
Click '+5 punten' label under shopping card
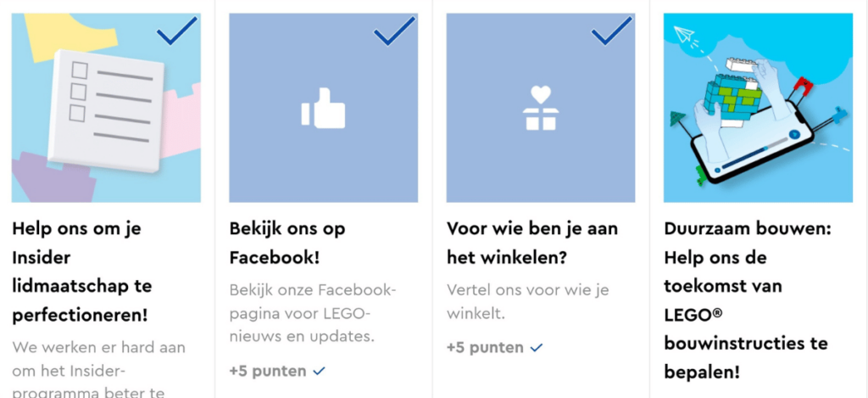485,348
